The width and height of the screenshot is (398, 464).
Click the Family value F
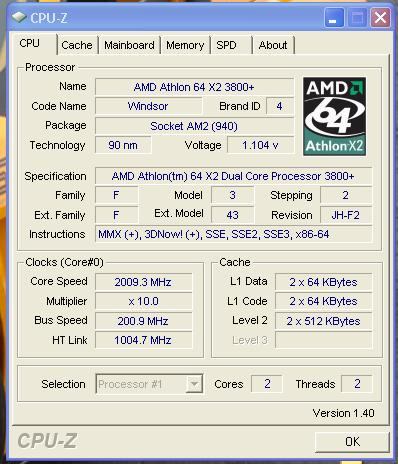click(x=116, y=195)
